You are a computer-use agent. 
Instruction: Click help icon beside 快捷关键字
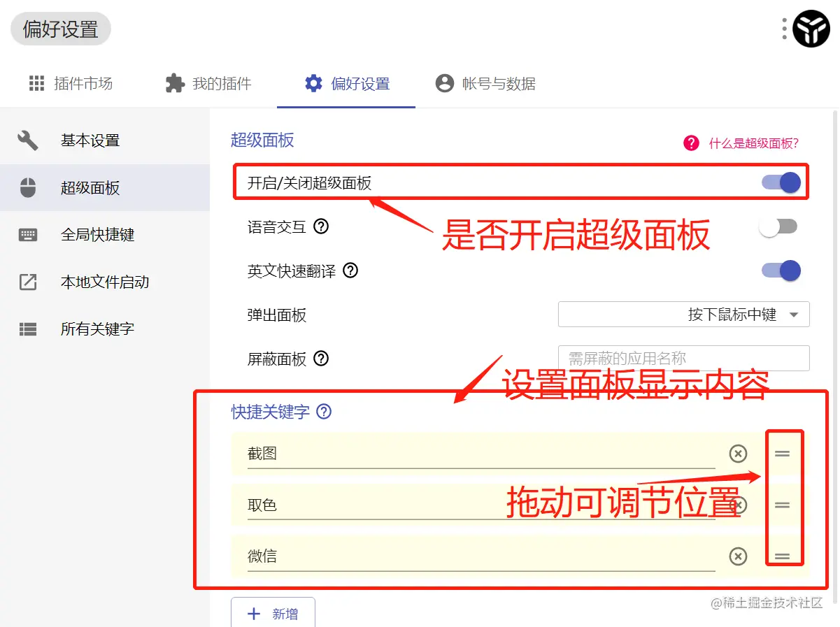click(324, 412)
